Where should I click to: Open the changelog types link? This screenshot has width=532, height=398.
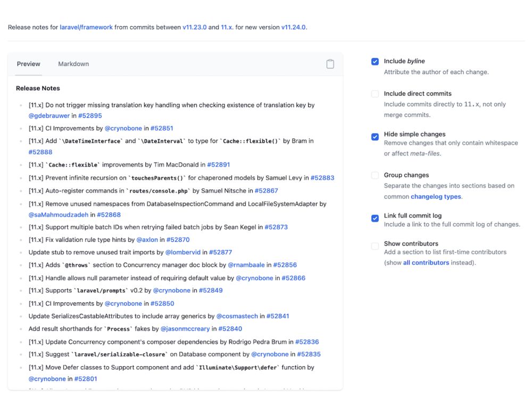pyautogui.click(x=436, y=196)
